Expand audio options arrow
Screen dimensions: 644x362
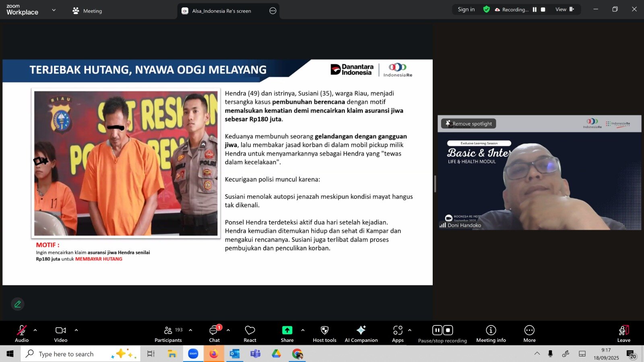tap(35, 330)
